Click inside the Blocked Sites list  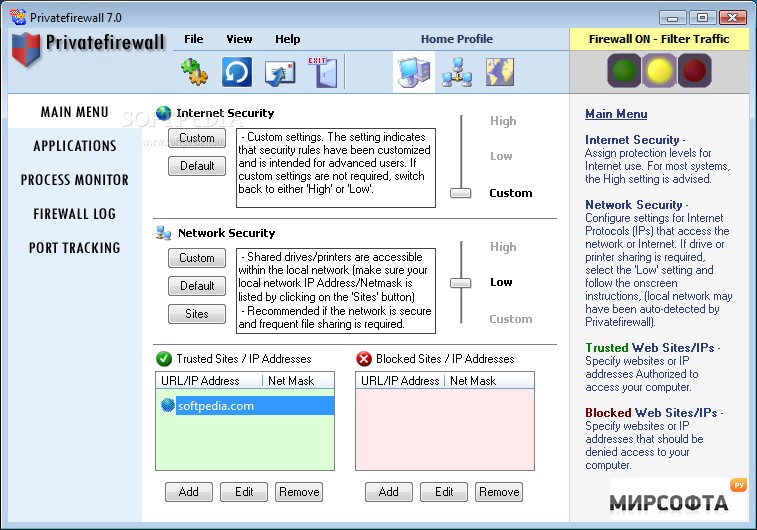point(445,429)
